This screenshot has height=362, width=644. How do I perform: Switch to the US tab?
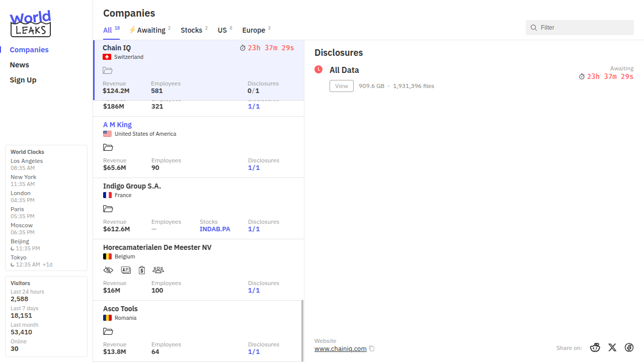pyautogui.click(x=225, y=30)
